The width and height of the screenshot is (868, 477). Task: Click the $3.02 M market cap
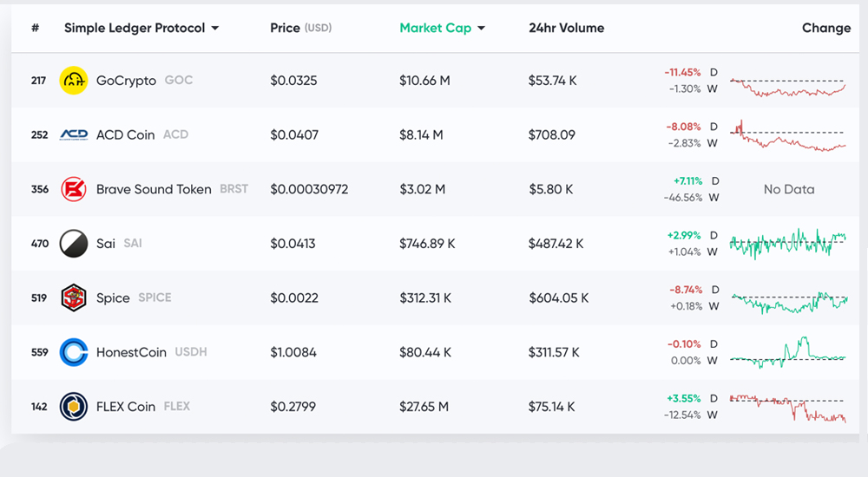point(423,189)
